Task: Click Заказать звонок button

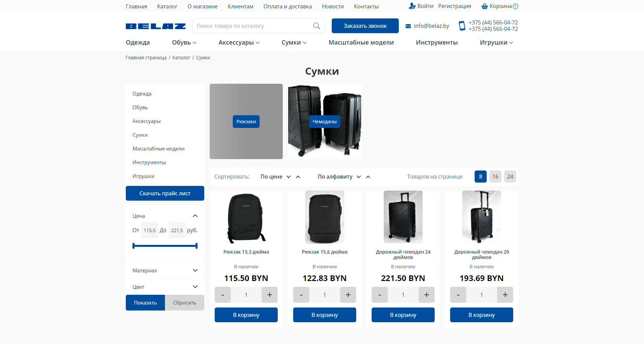Action: [365, 26]
